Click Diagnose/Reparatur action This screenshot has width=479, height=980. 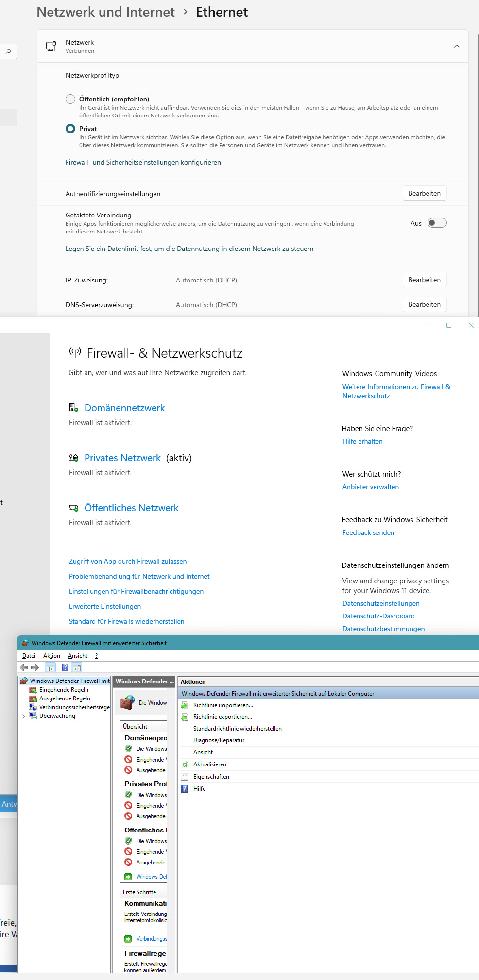[x=219, y=740]
